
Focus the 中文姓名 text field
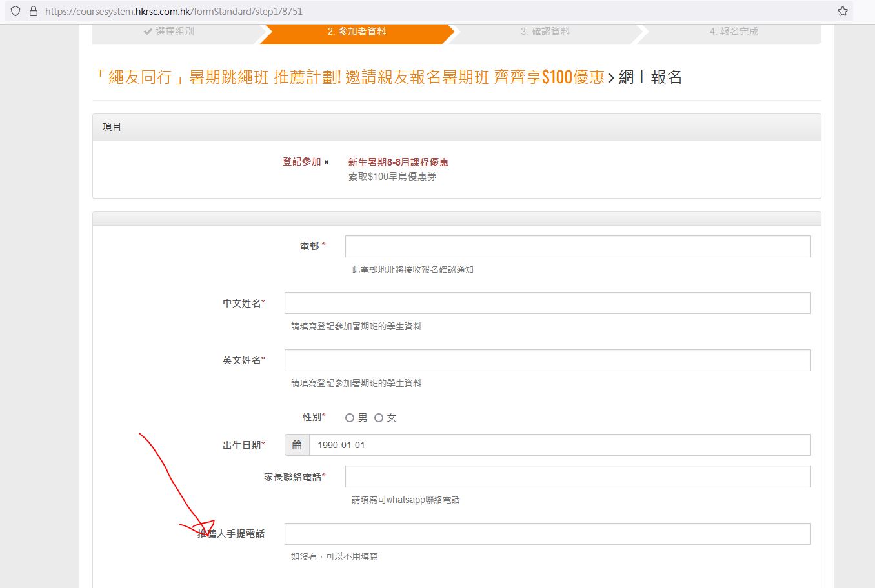(547, 303)
